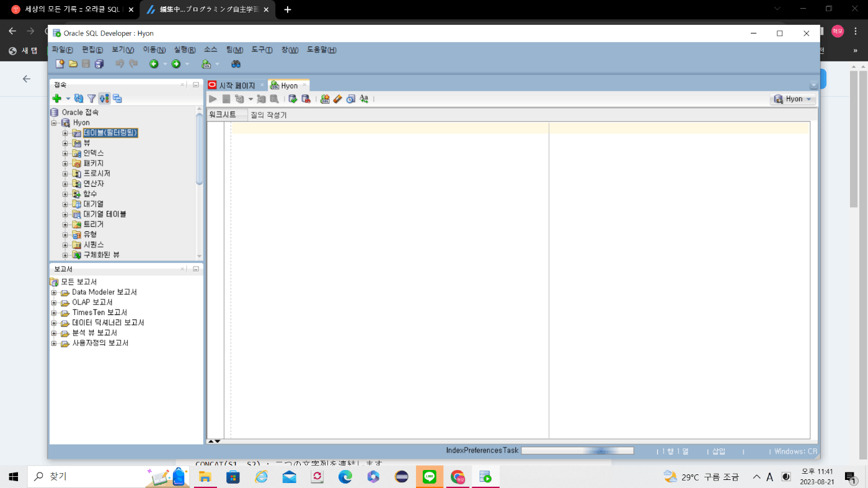Click the IndexPreferencesTask progress bar
The height and width of the screenshot is (488, 868).
point(577,451)
